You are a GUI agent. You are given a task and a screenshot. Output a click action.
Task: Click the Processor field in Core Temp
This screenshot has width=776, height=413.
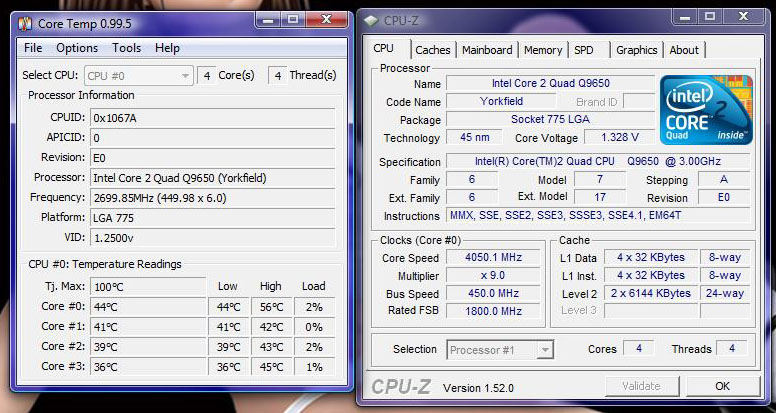pyautogui.click(x=212, y=178)
